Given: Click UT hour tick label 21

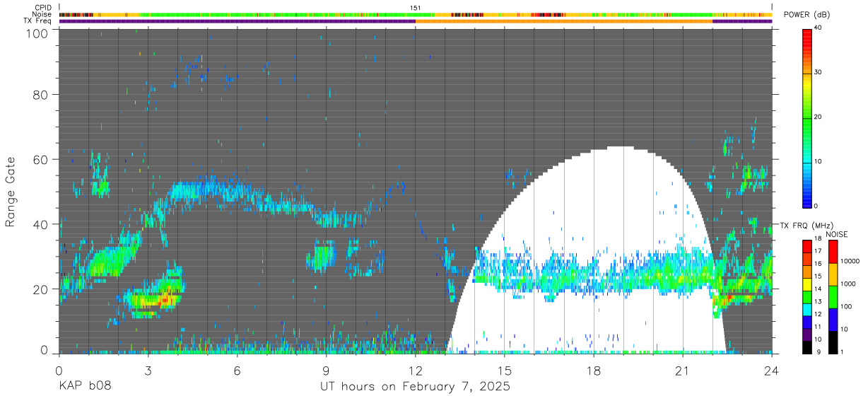Looking at the screenshot, I should (683, 371).
